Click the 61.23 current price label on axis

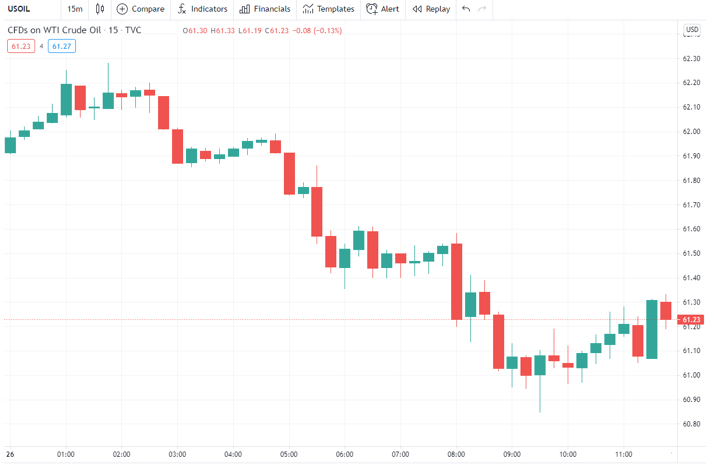pos(692,320)
